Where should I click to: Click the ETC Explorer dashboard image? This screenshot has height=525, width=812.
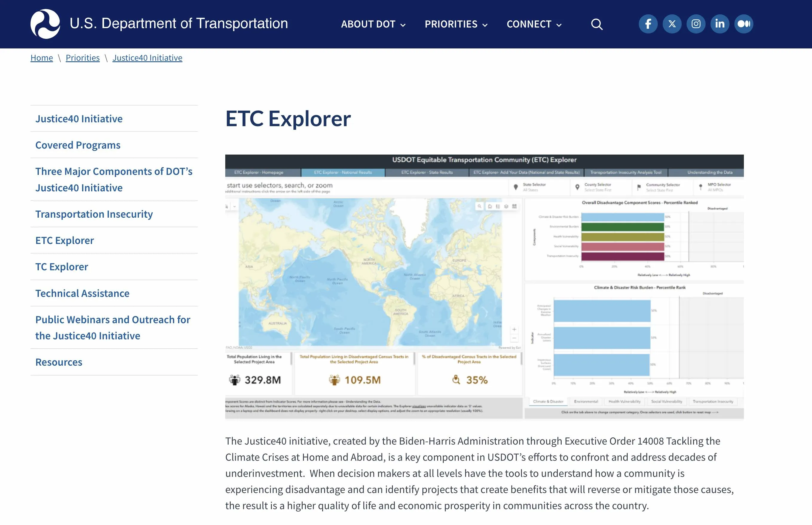click(x=484, y=287)
